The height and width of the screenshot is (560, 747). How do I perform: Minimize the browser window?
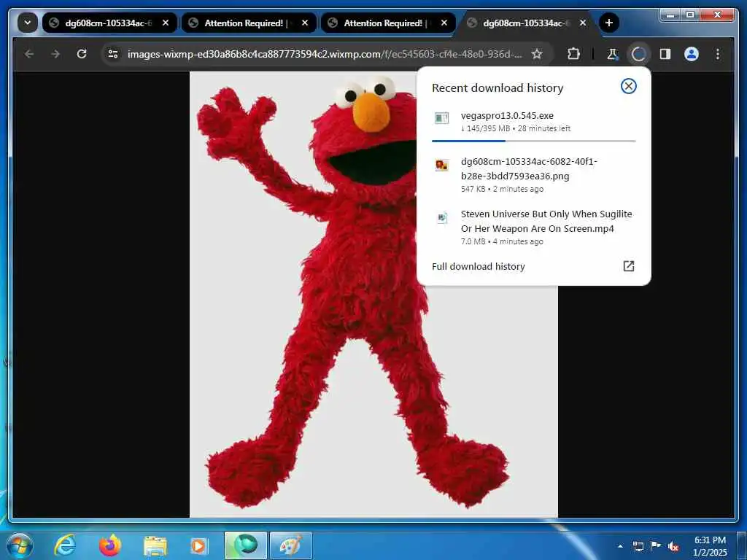[670, 15]
